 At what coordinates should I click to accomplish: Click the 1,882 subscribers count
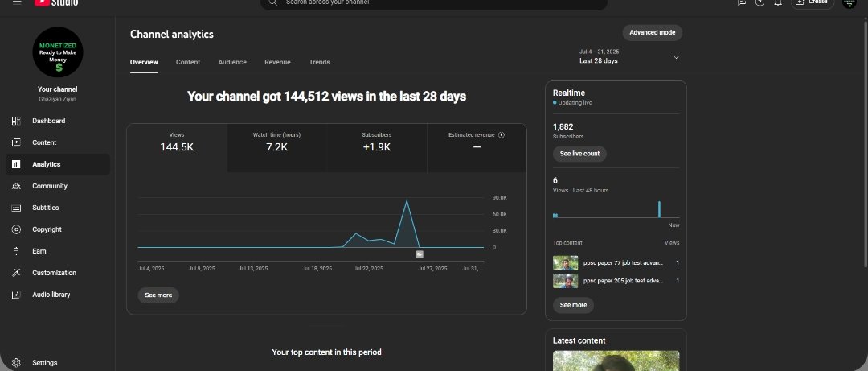[563, 127]
